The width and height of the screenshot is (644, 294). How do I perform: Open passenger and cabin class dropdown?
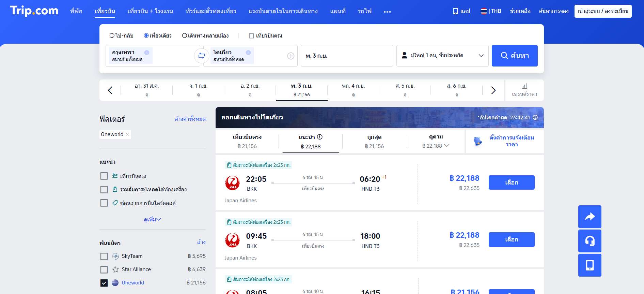442,56
